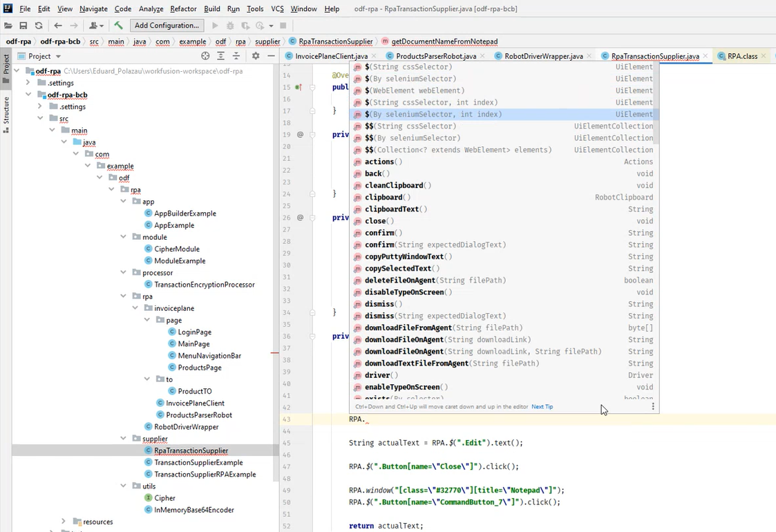Click the Synchronize reload icon
776x532 pixels.
point(39,26)
